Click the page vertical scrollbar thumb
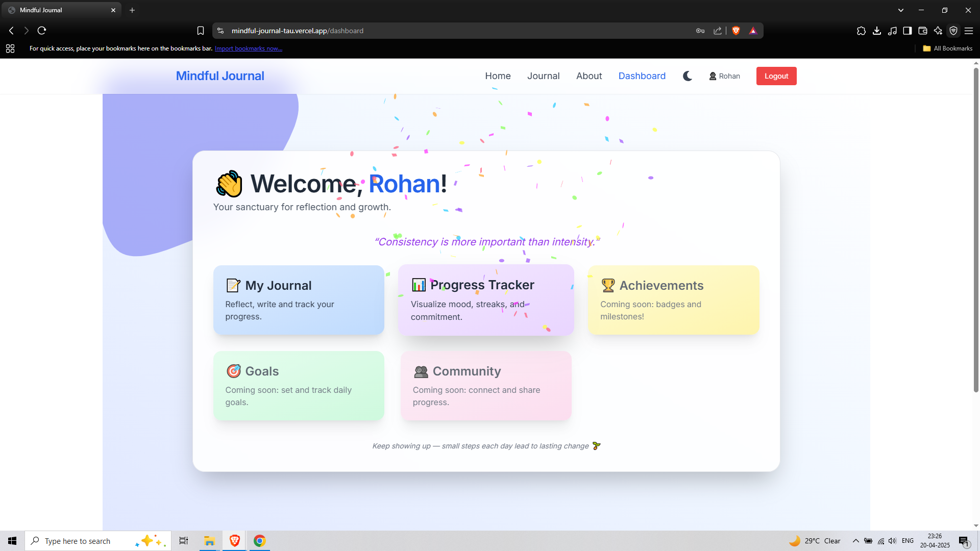980x551 pixels. point(976,230)
